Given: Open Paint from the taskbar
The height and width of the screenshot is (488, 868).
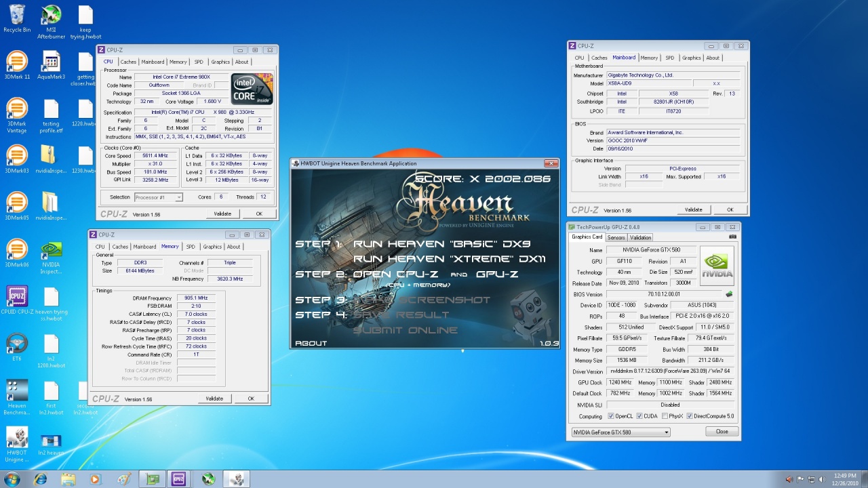Looking at the screenshot, I should click(x=123, y=479).
